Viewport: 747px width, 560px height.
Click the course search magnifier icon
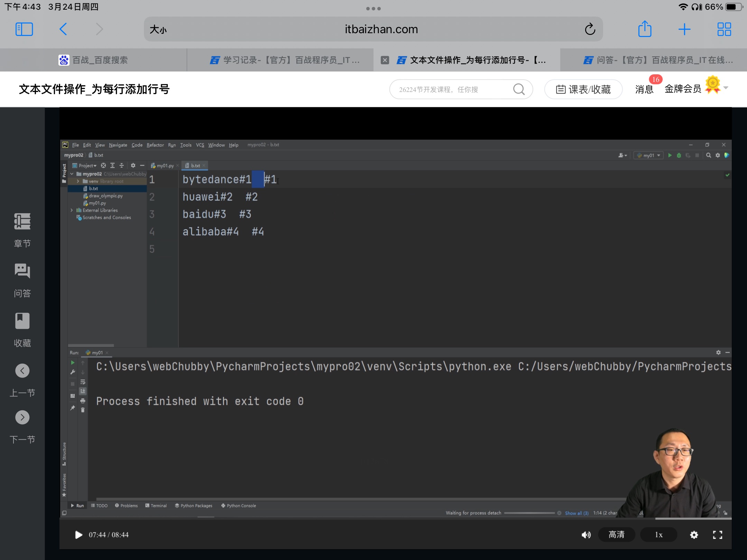(519, 90)
